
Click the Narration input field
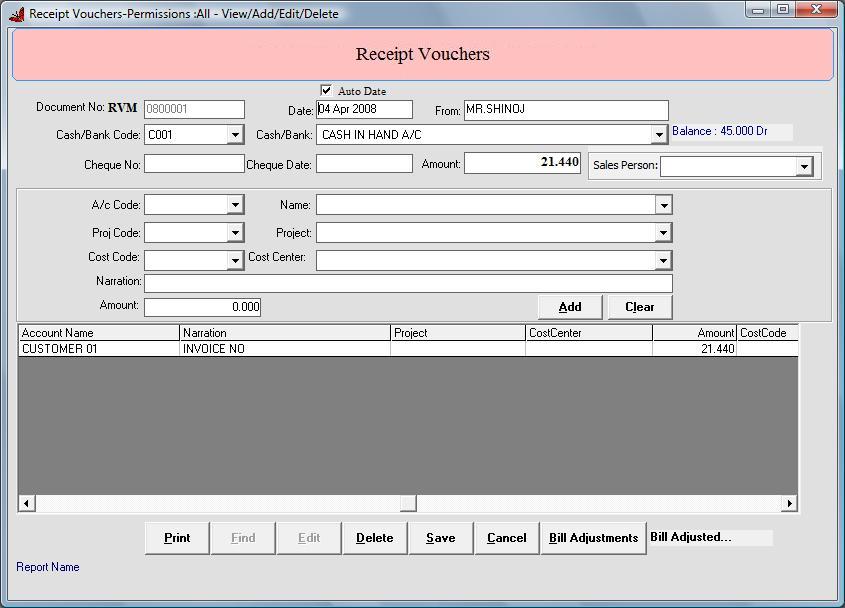408,284
